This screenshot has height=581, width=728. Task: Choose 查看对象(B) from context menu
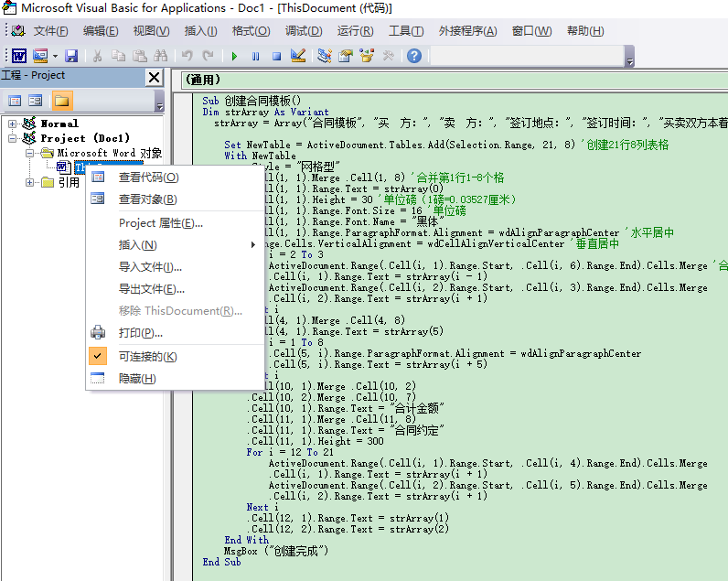[175, 199]
